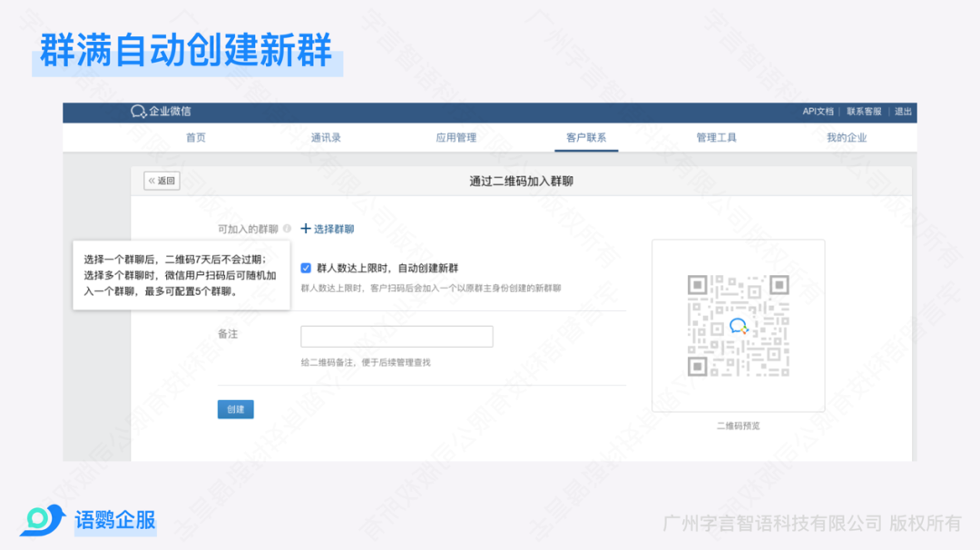Click the 创建 button
Screen dimensions: 980x550
click(x=236, y=409)
